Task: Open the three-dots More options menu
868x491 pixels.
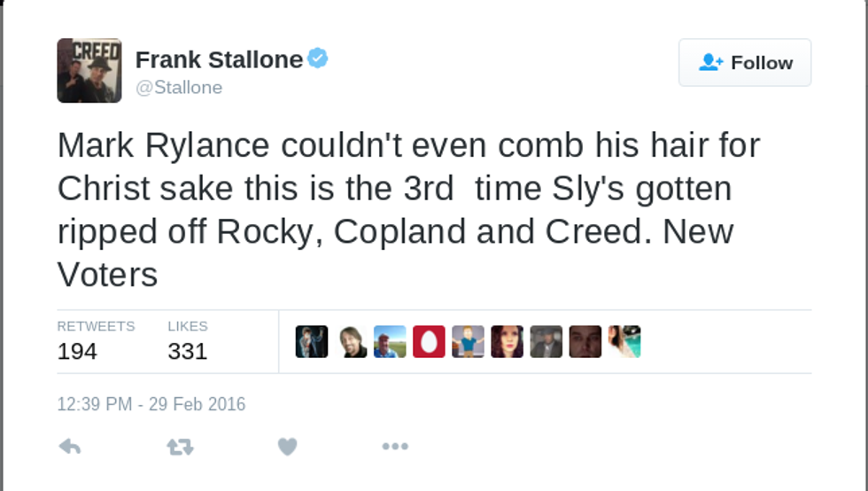Action: [395, 447]
